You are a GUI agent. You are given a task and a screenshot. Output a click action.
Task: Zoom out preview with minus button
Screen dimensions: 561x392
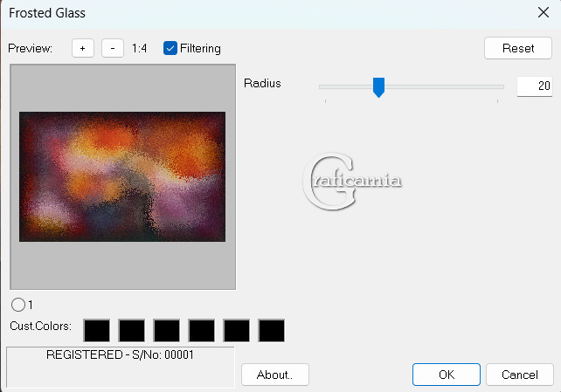[x=113, y=48]
